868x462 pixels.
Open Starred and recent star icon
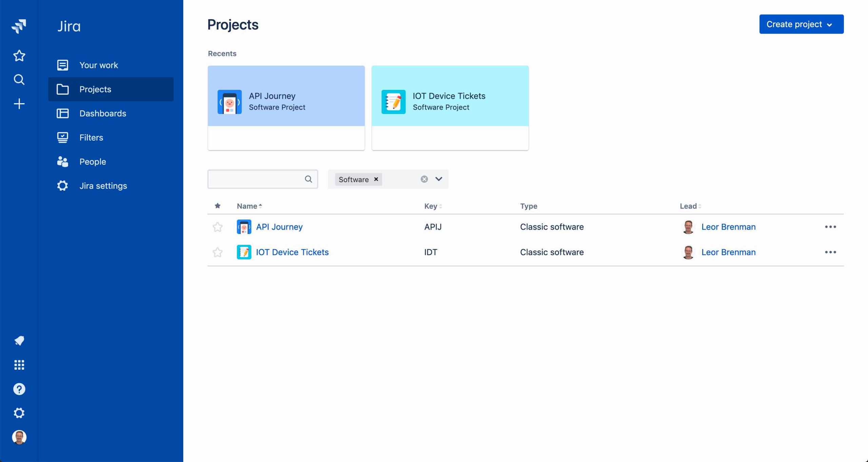(19, 56)
